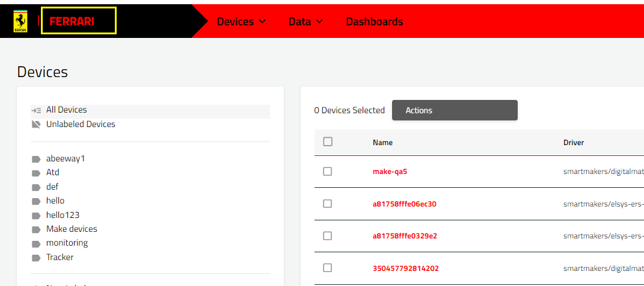Click the FERRARI brand title
Screen dimensions: 644x286
(72, 21)
